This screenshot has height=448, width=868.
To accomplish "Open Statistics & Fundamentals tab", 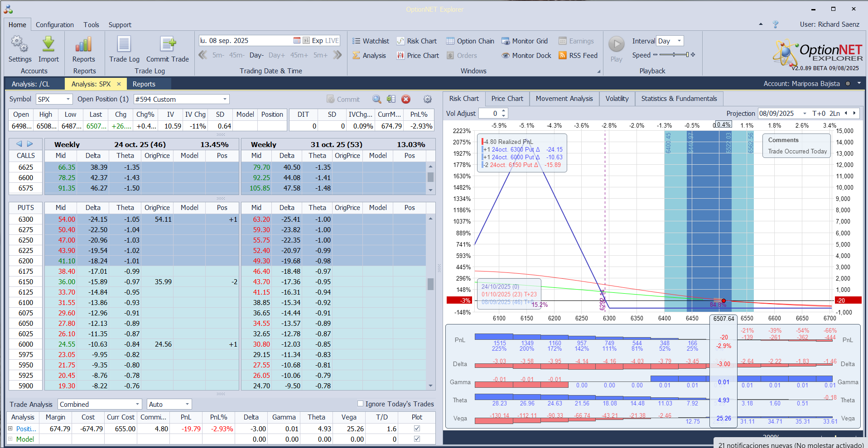I will tap(679, 99).
